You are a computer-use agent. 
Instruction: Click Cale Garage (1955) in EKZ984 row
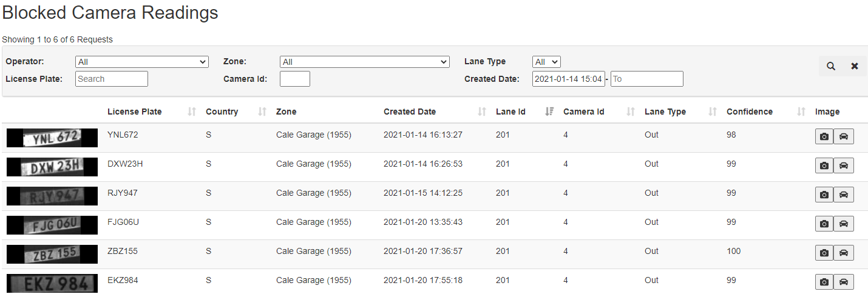pyautogui.click(x=314, y=280)
